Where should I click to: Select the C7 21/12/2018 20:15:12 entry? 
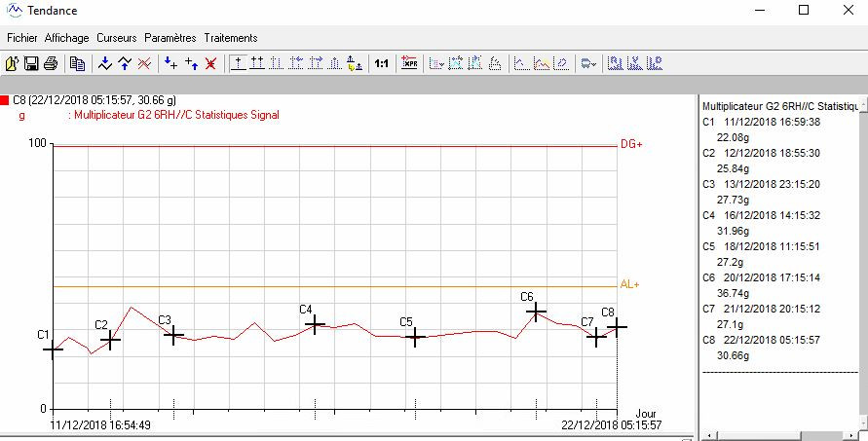761,309
